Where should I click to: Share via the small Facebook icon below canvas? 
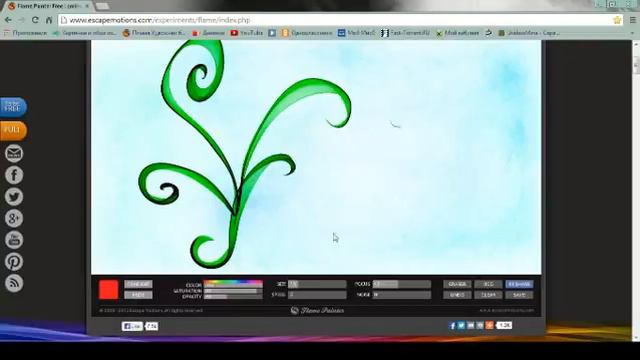tap(452, 325)
